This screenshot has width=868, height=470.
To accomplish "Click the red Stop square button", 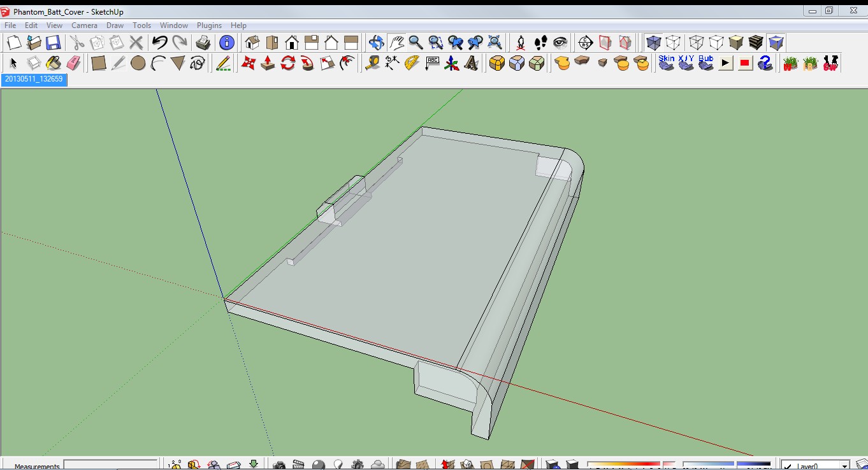I will [746, 63].
